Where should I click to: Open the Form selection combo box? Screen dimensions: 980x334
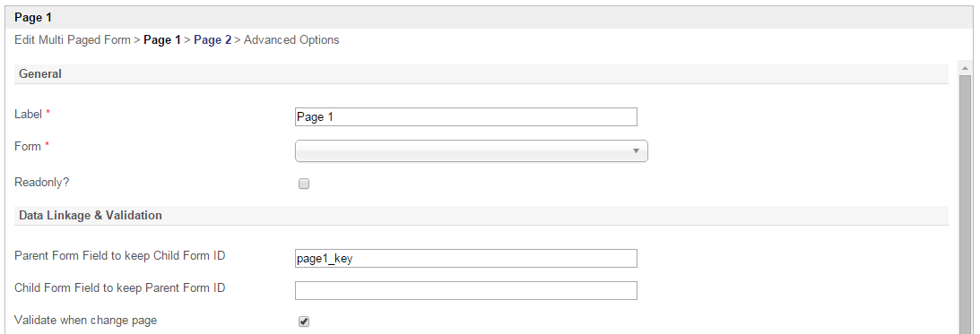point(472,151)
